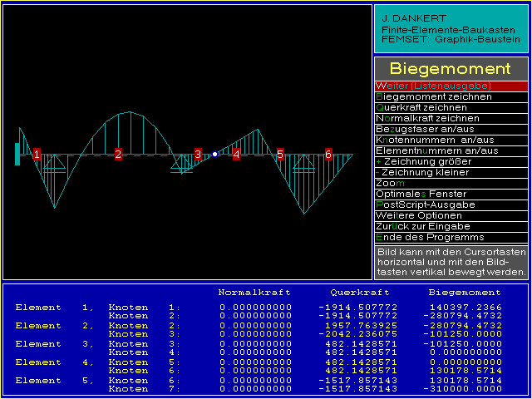
Task: Select the red marker labeled 2
Action: [x=118, y=154]
